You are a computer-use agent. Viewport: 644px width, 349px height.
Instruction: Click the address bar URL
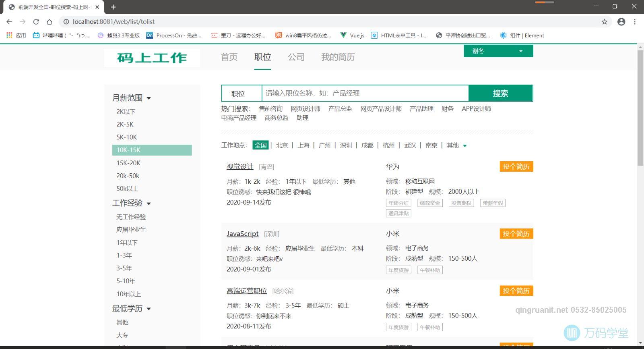(x=114, y=22)
